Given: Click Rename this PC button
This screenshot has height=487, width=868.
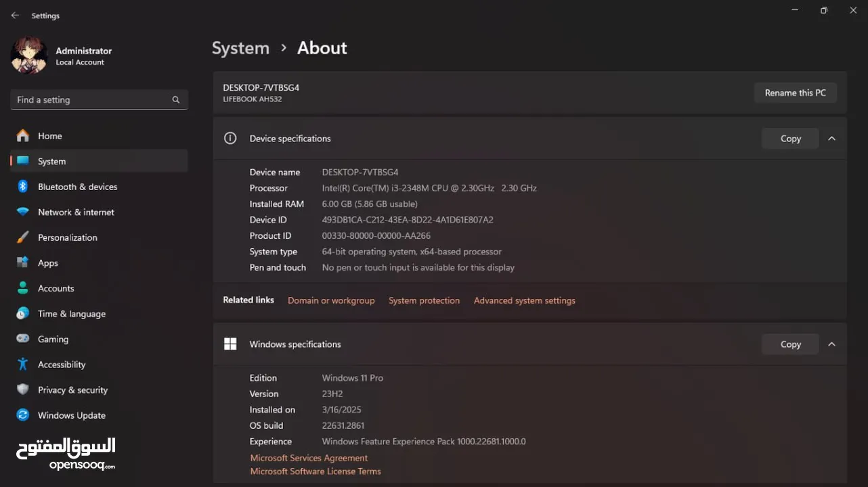Looking at the screenshot, I should click(795, 93).
